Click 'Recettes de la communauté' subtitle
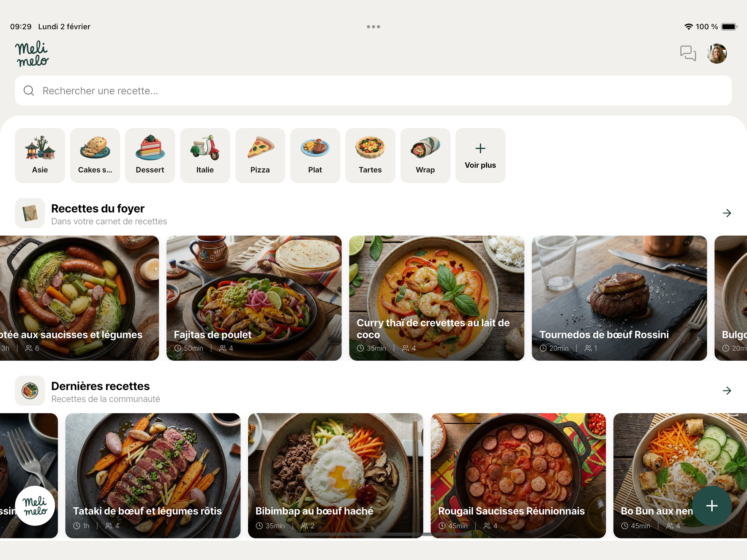 (x=106, y=399)
